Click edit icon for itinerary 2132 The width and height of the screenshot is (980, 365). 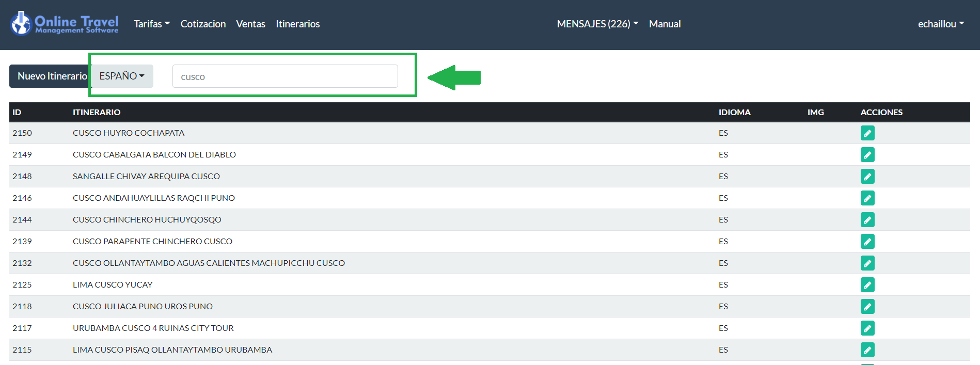click(867, 263)
